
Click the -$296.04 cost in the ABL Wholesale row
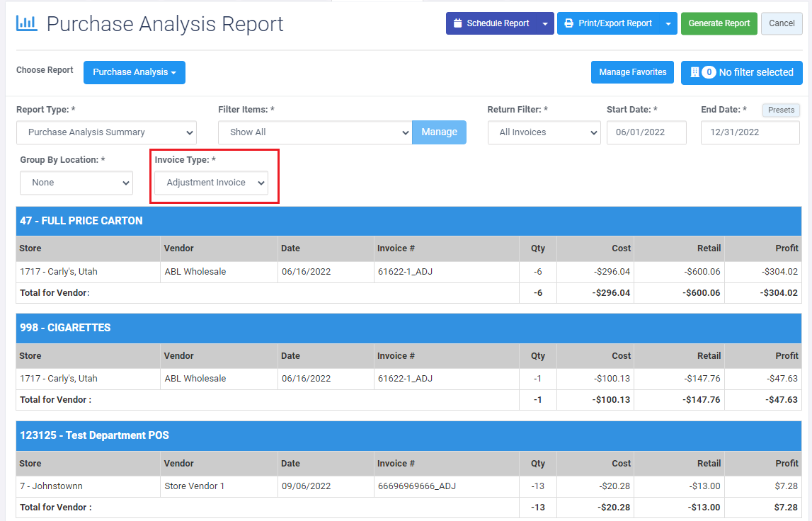pyautogui.click(x=612, y=272)
